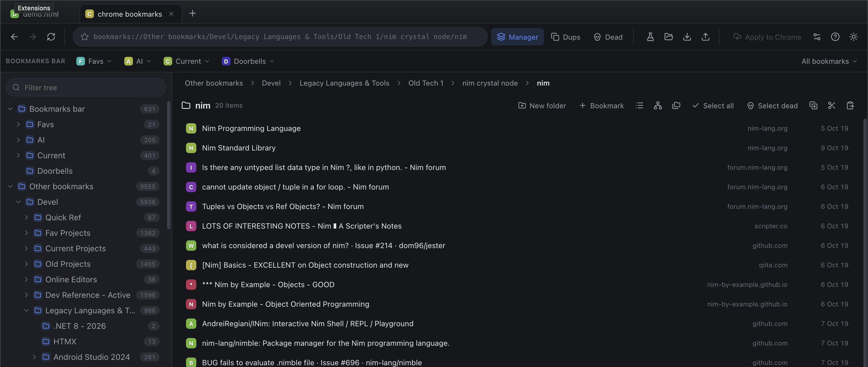The height and width of the screenshot is (367, 868).
Task: Click the N favicon of Nim Programming Language
Action: [x=191, y=128]
